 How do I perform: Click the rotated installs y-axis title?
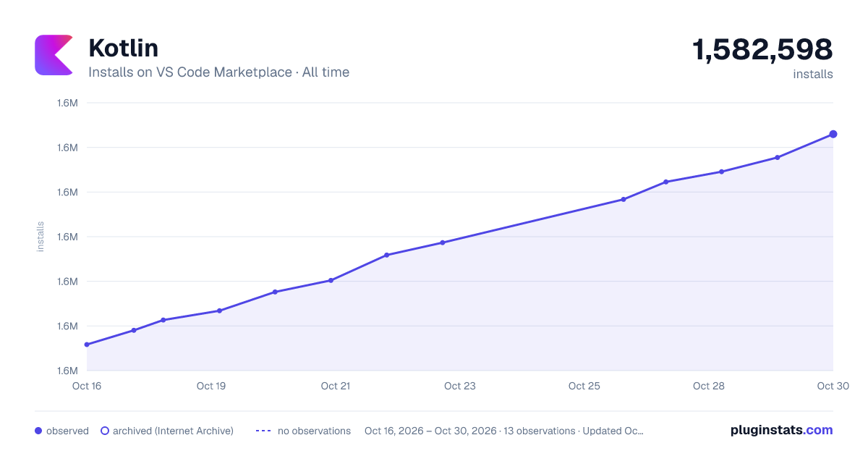(x=41, y=237)
